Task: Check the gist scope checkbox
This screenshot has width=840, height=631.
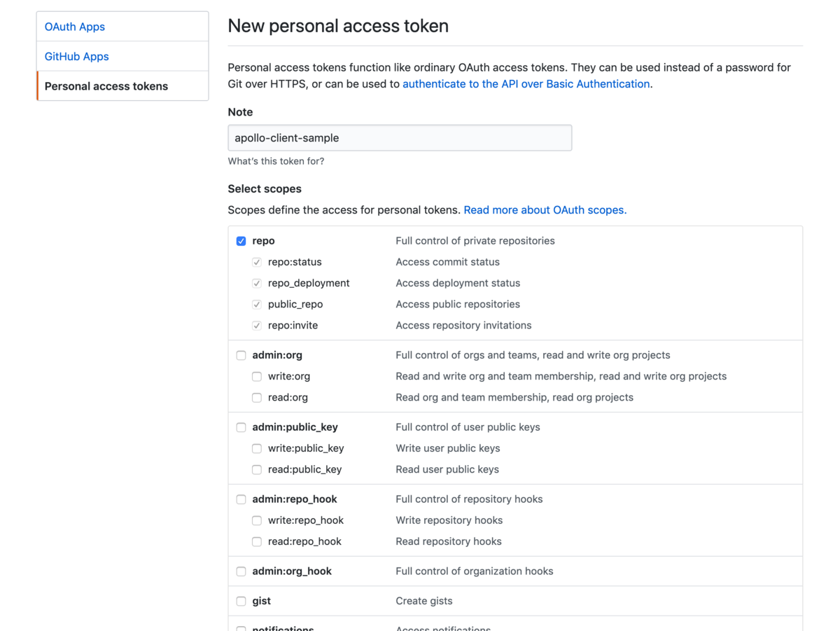Action: click(x=241, y=601)
